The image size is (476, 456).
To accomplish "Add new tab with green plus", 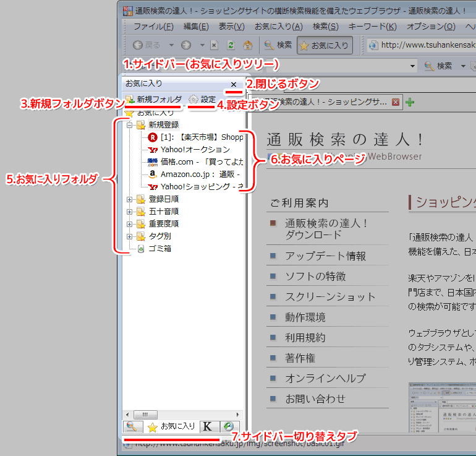I will tap(410, 102).
